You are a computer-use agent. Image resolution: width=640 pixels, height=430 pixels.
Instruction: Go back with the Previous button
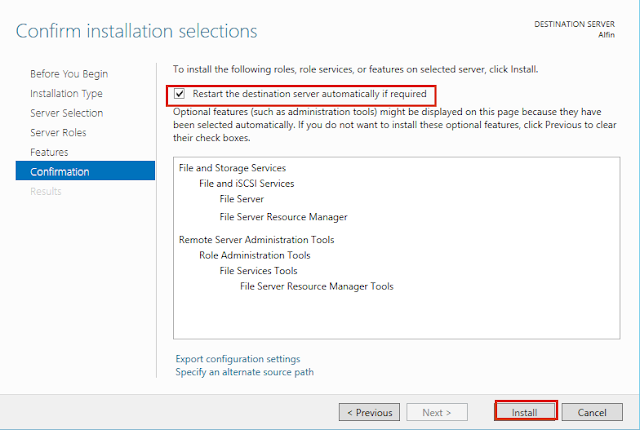[x=370, y=412]
